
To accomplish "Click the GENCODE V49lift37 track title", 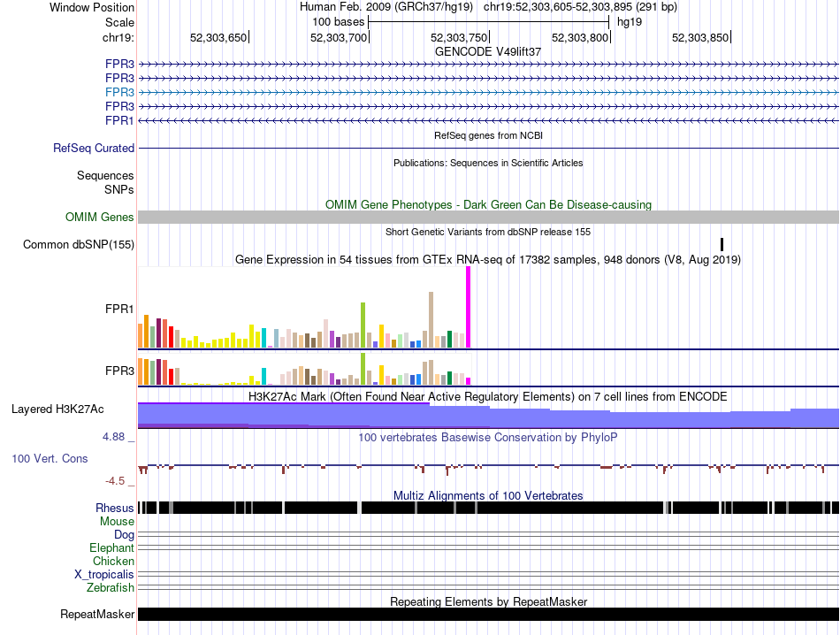I will [488, 51].
